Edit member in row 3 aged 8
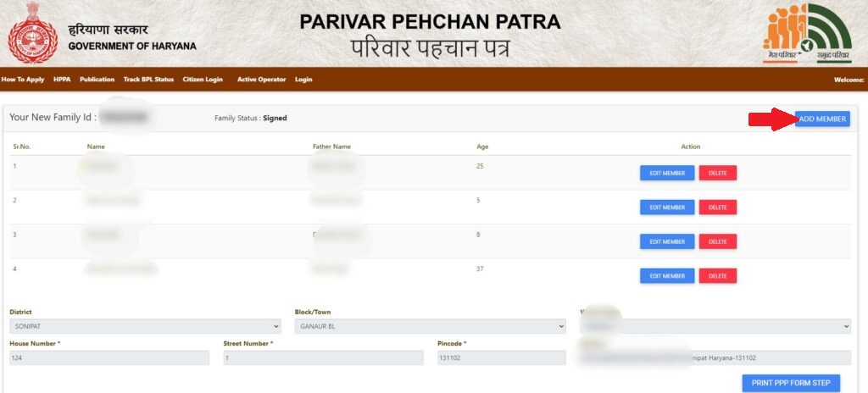The image size is (868, 393). point(667,242)
